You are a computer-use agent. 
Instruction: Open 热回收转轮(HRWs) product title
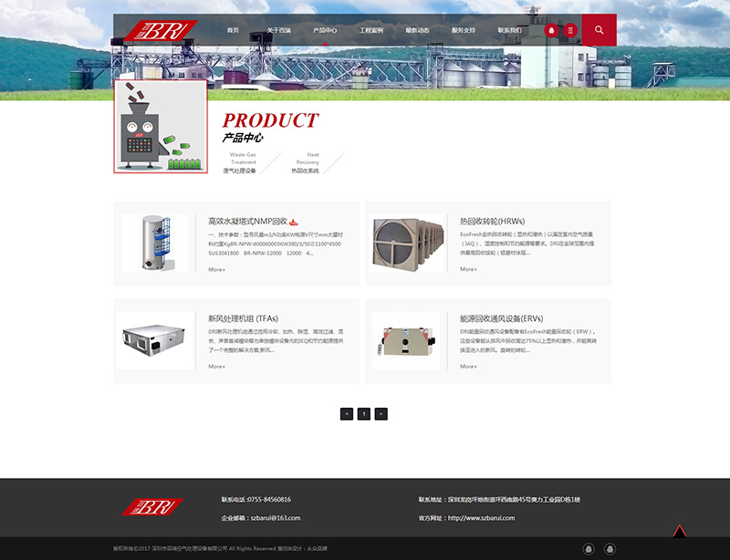(493, 221)
